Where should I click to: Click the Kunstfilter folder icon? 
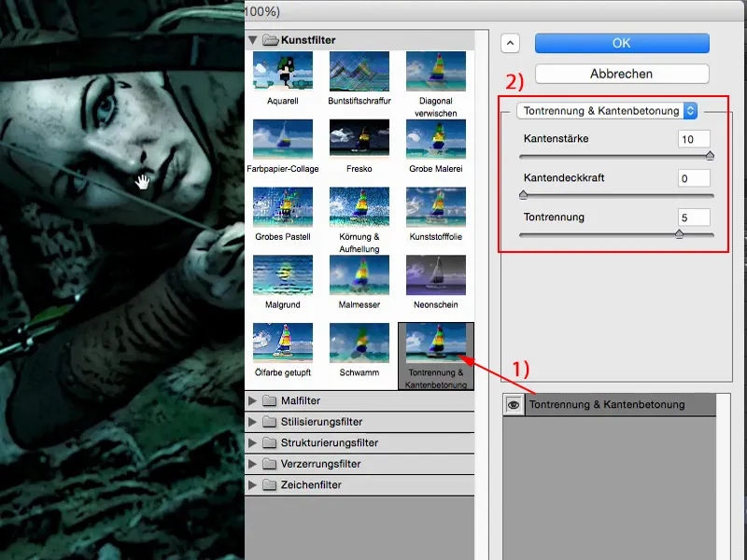click(x=270, y=40)
